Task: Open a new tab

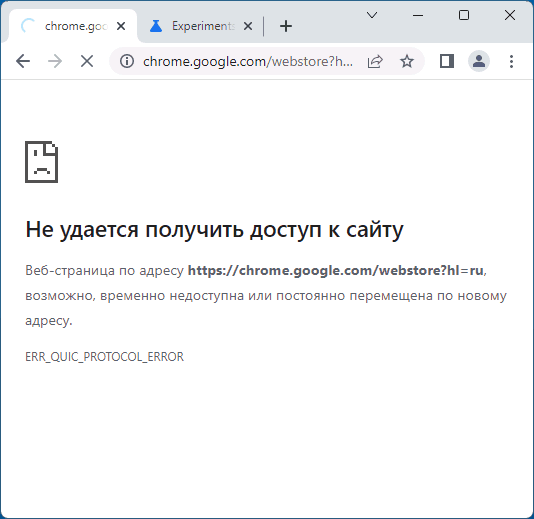Action: coord(286,26)
